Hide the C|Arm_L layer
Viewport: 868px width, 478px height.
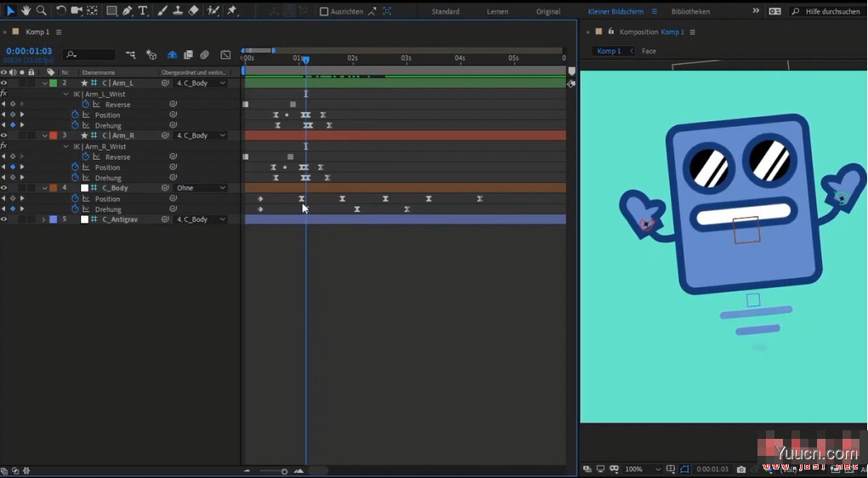[x=4, y=83]
